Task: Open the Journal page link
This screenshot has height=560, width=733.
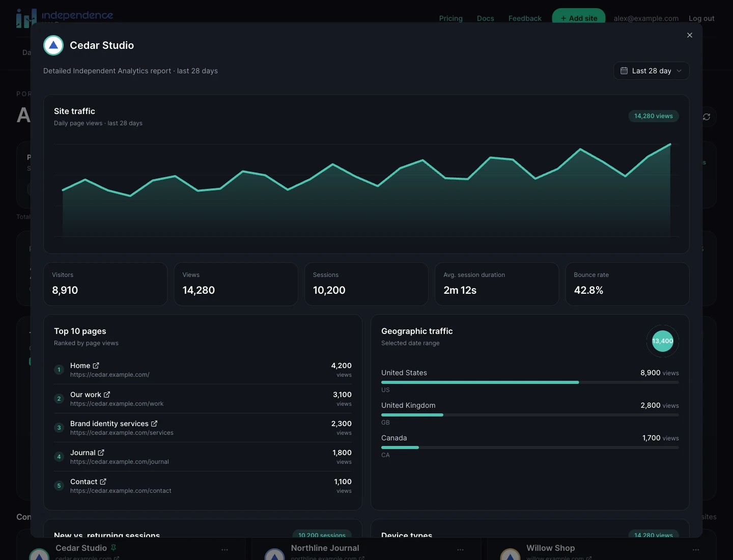Action: click(x=88, y=453)
